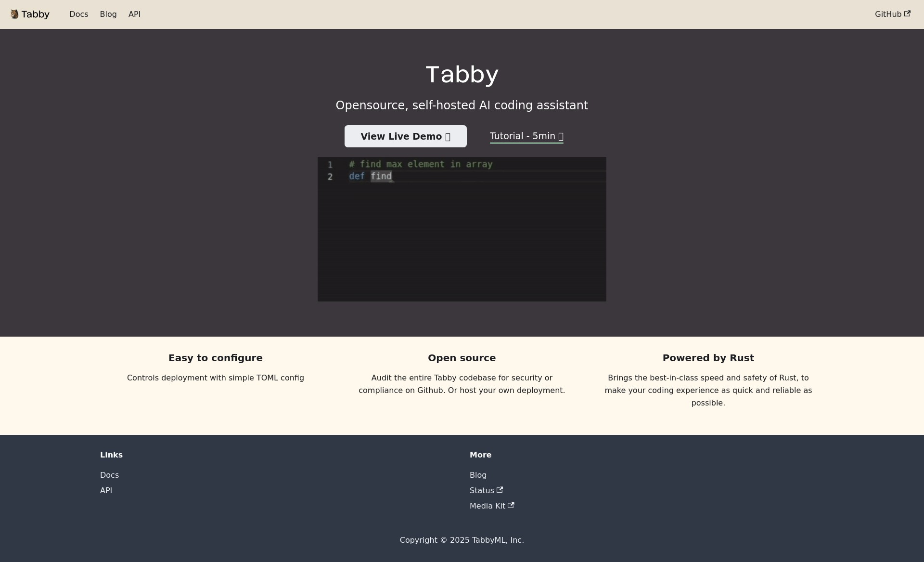Click the View Live Demo button
Viewport: 924px width, 562px height.
point(405,136)
